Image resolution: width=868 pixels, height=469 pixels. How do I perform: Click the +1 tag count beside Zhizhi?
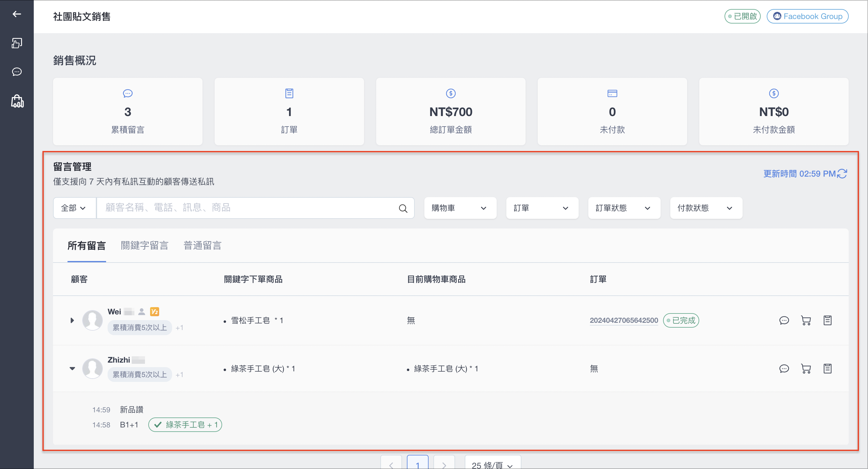click(x=179, y=375)
